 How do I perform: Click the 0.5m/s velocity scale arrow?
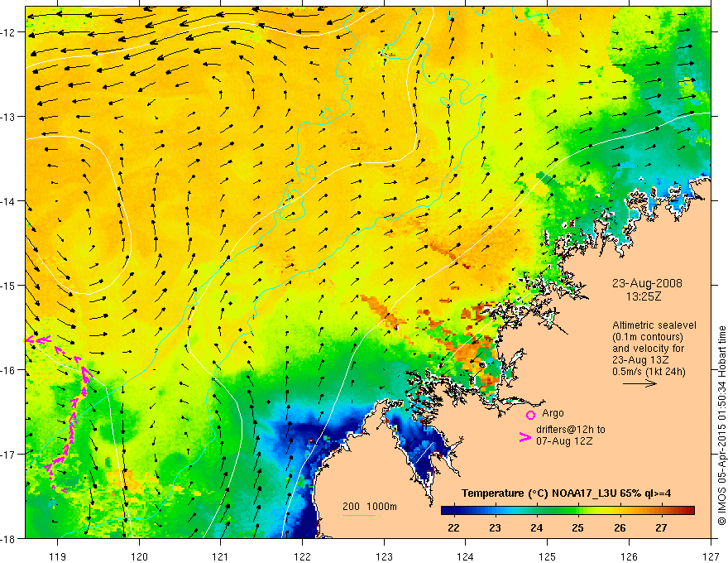click(639, 383)
